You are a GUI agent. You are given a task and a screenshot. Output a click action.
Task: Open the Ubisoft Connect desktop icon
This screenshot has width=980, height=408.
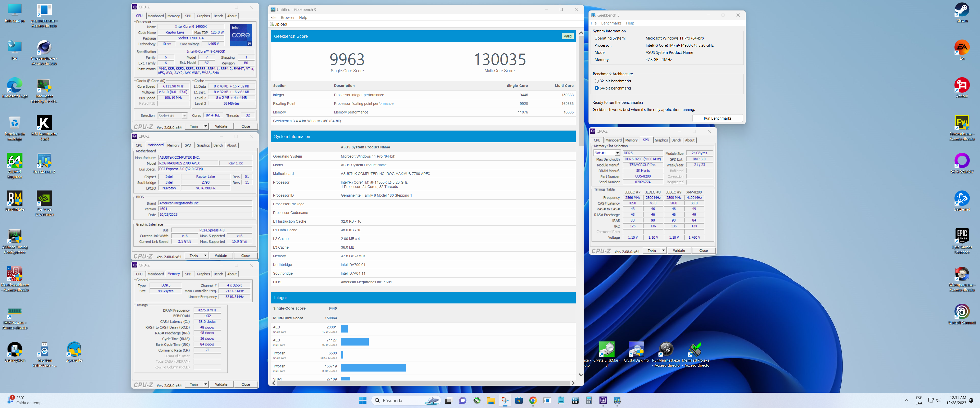point(962,314)
